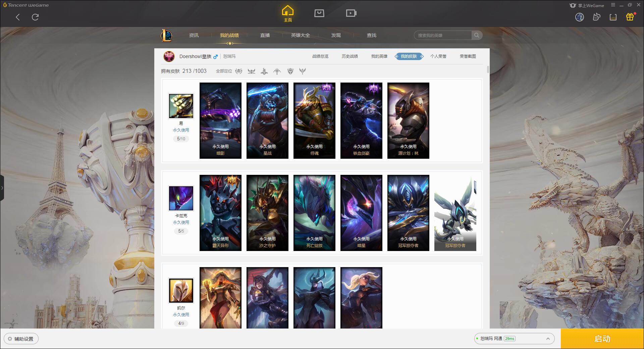This screenshot has height=349, width=644.
Task: Switch to 历史战绩 sub-tab
Action: (x=350, y=56)
